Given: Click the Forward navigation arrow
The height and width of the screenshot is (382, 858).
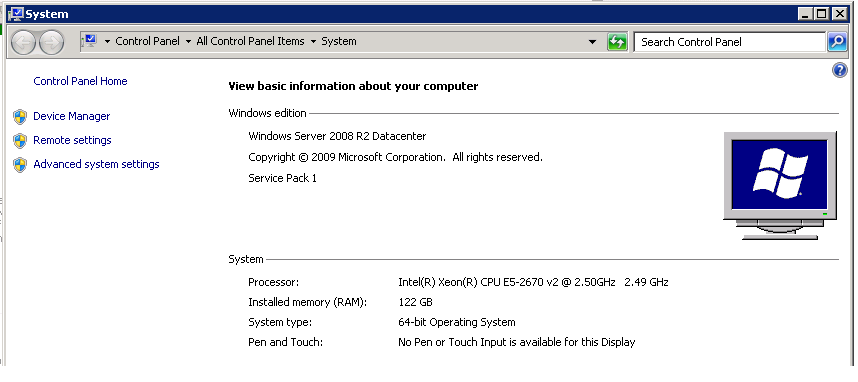Looking at the screenshot, I should coord(51,42).
